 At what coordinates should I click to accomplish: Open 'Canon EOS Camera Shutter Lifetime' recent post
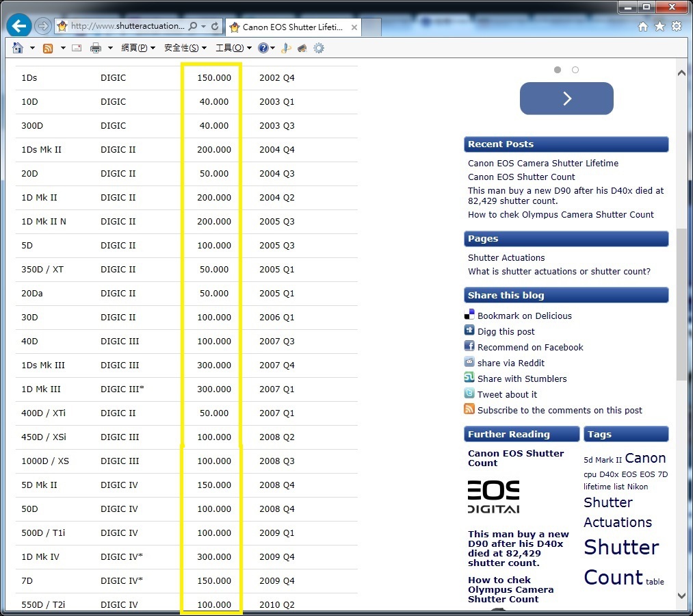click(543, 163)
